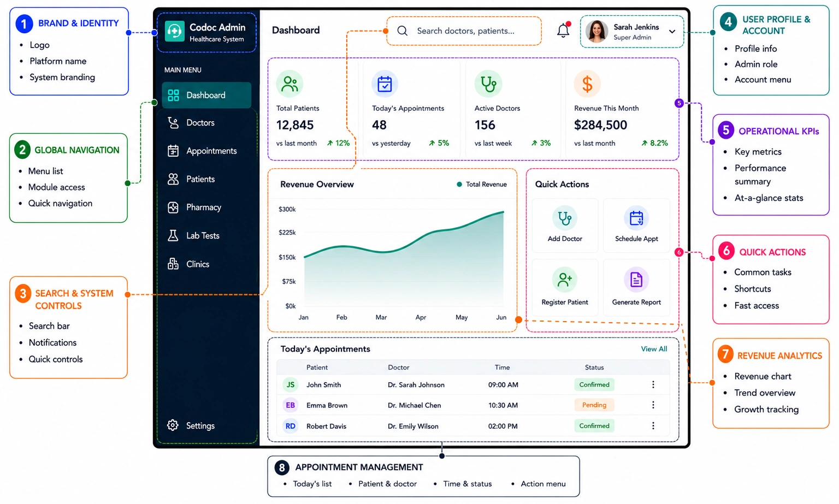Screen dimensions: 839x504
Task: Click the Dashboard grid icon in sidebar
Action: point(173,95)
